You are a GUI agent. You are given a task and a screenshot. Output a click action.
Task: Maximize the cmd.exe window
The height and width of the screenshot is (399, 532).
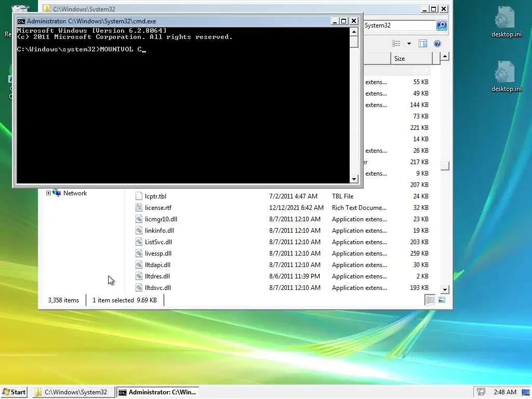344,21
